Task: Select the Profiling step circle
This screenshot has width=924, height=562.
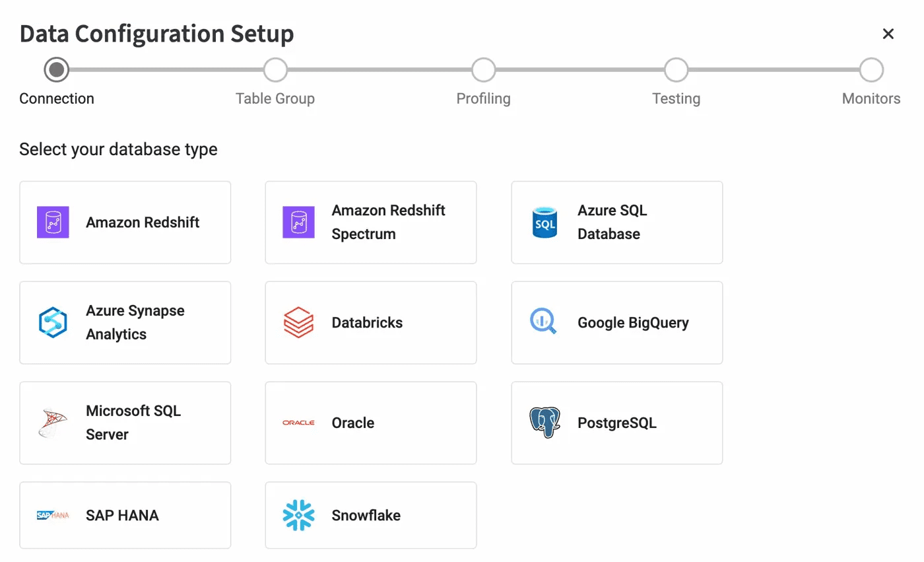Action: tap(484, 69)
